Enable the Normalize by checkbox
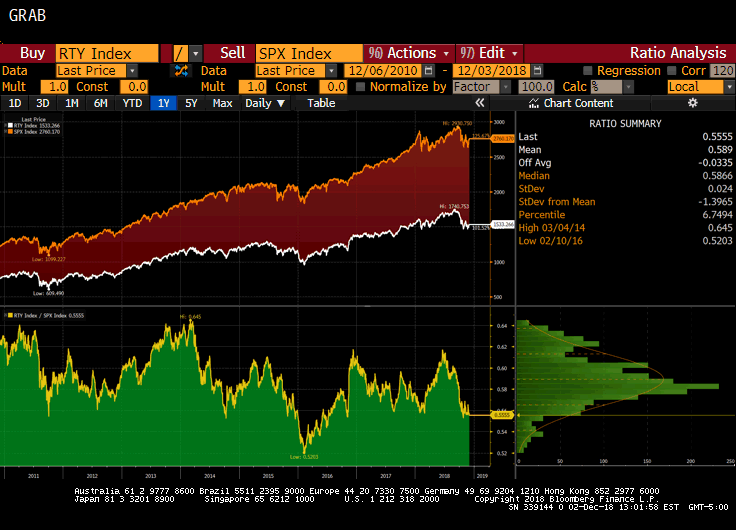Screen dimensions: 736x530 [x=360, y=87]
